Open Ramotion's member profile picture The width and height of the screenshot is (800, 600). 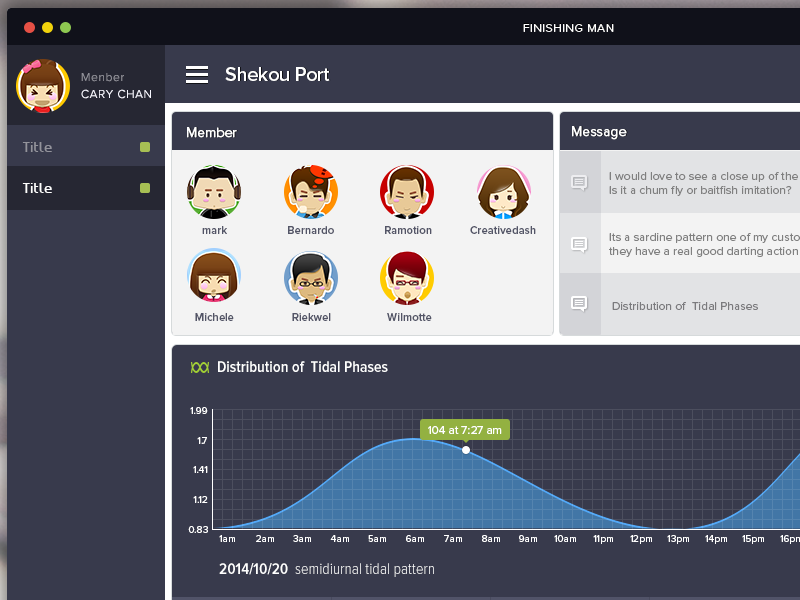[x=407, y=192]
